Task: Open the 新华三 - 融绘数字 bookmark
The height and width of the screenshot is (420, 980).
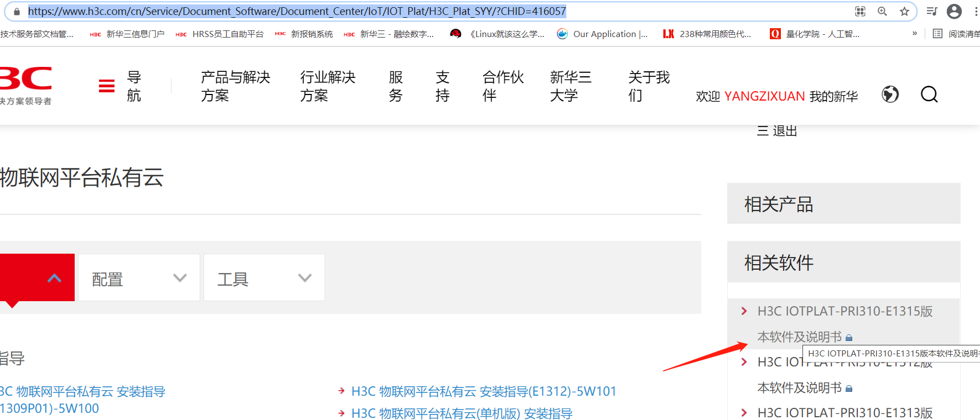Action: [x=389, y=34]
